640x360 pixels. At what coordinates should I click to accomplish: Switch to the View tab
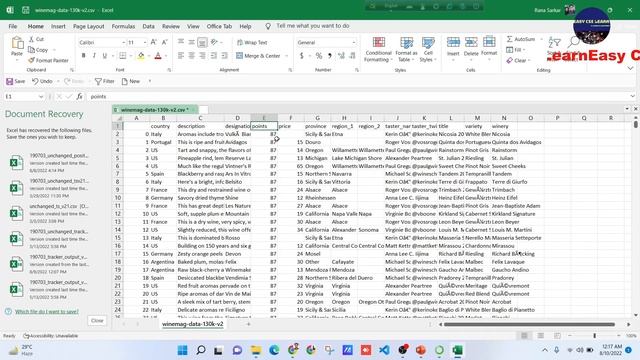(x=193, y=26)
